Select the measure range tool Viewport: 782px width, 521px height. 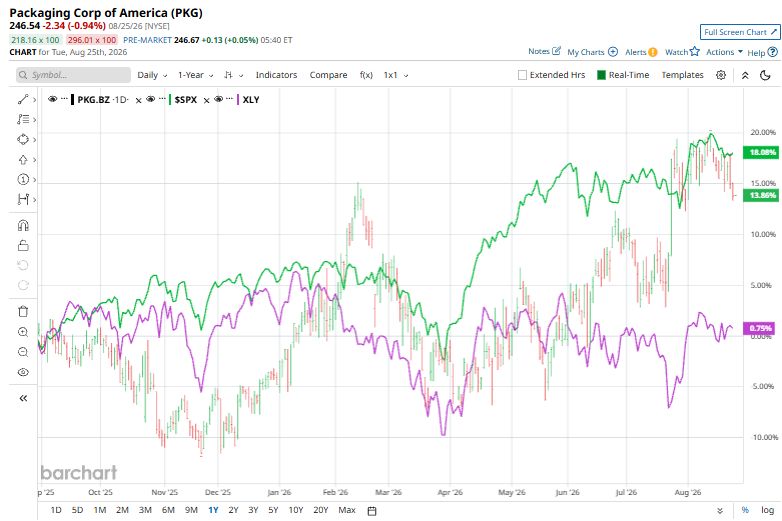point(23,199)
